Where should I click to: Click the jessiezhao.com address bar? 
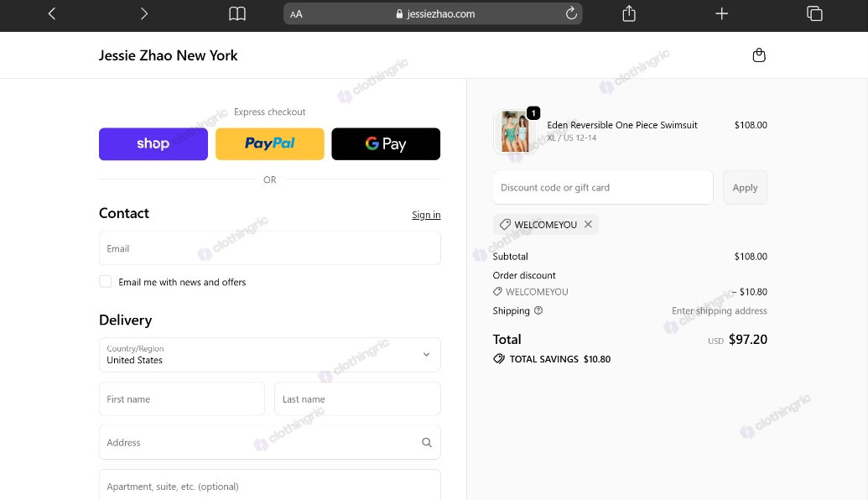(433, 14)
